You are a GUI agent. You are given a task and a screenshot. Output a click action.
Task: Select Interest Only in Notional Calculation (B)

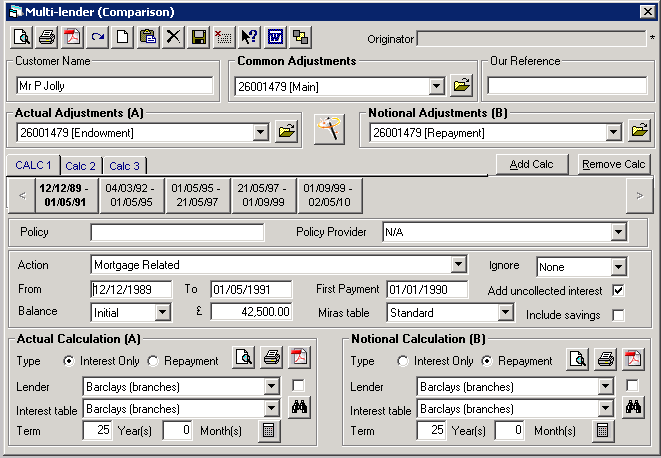tap(403, 361)
